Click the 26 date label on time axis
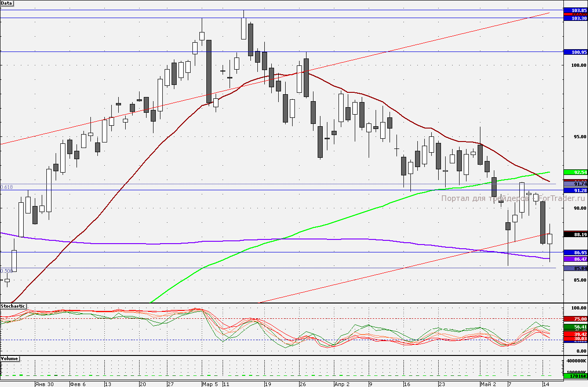 (302, 384)
